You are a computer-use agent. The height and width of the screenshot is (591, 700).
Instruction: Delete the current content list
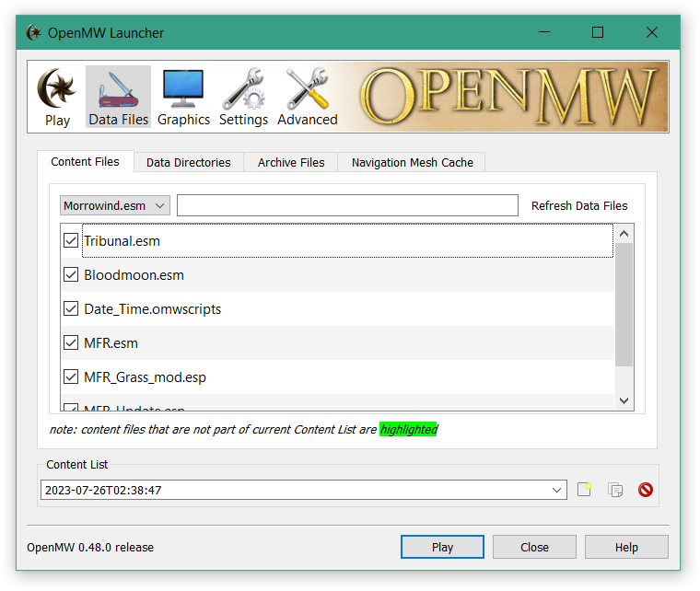pos(646,490)
